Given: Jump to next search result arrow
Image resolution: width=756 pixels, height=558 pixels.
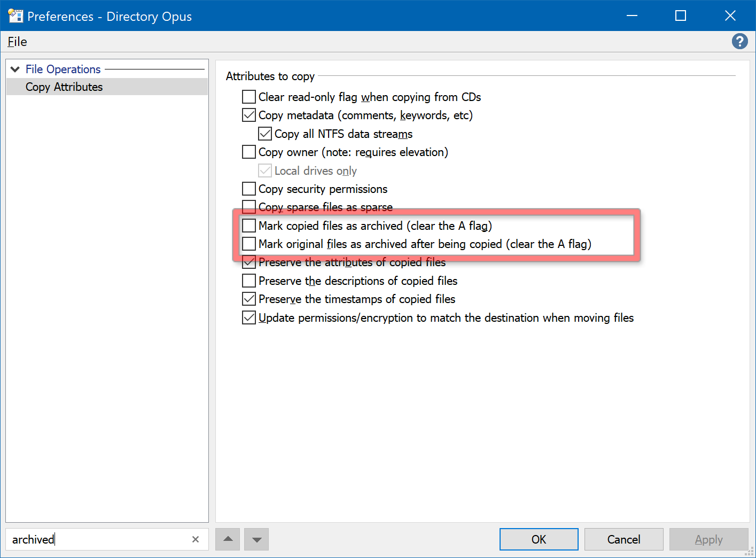Looking at the screenshot, I should 256,539.
